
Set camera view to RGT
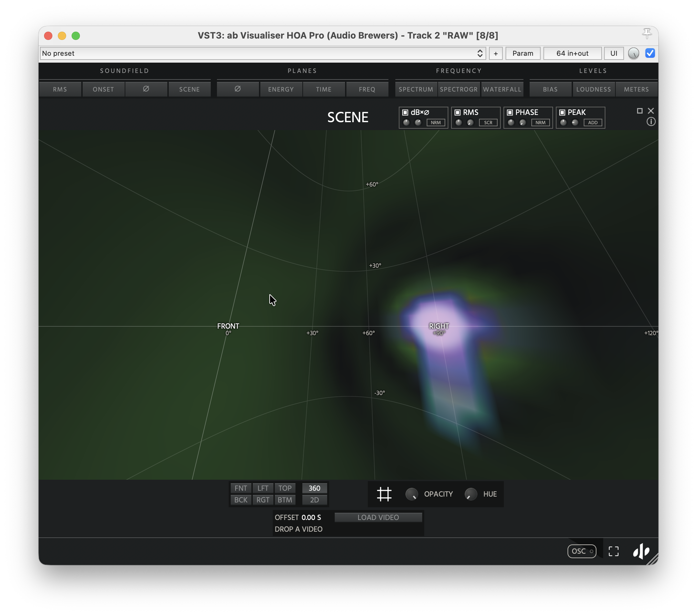click(x=263, y=500)
